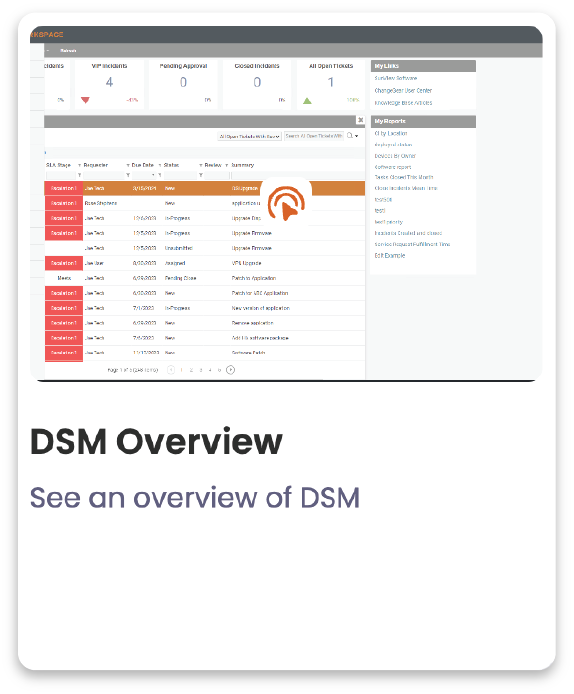Screen dimensions: 574x694
Task: Click the red down triangle in VIP Incidents
Action: (85, 100)
